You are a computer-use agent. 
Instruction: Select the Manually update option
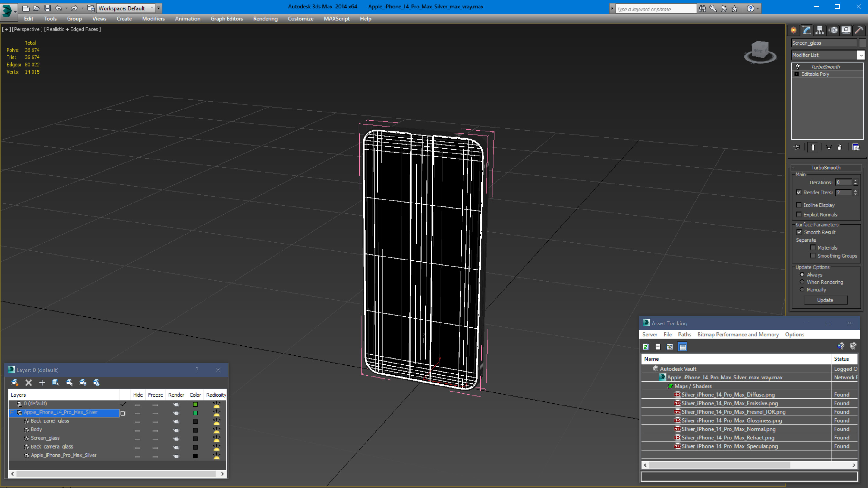pos(802,290)
